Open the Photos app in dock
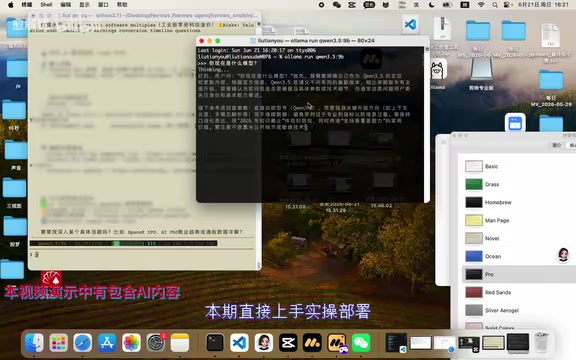The height and width of the screenshot is (360, 576). click(131, 343)
